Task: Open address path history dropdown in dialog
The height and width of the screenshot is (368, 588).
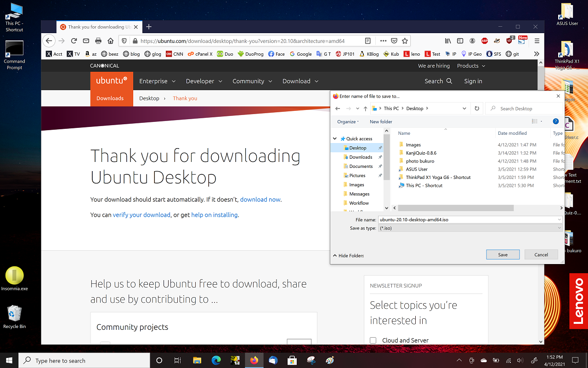Action: point(464,109)
